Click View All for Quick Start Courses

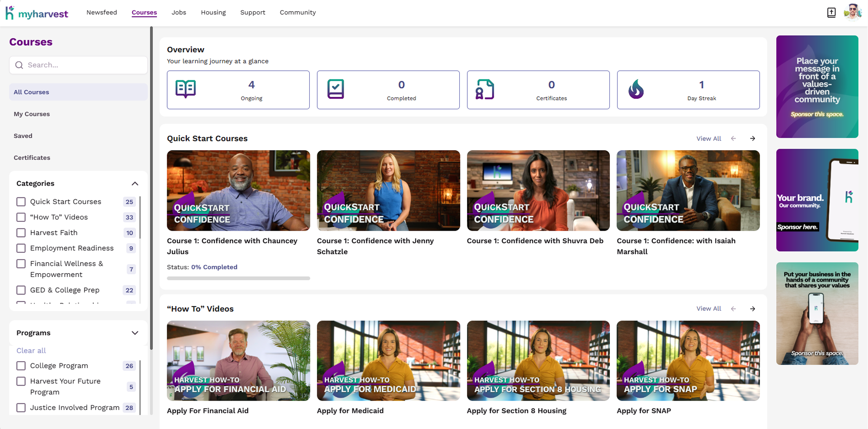coord(708,139)
